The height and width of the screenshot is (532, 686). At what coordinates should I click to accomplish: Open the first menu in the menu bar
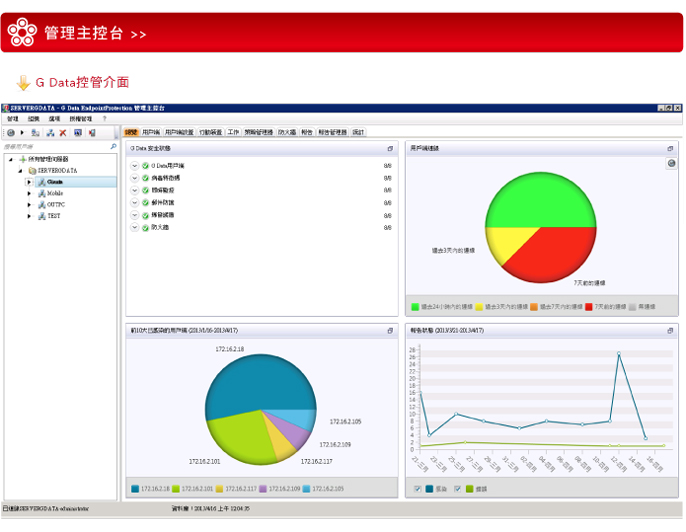tap(13, 119)
